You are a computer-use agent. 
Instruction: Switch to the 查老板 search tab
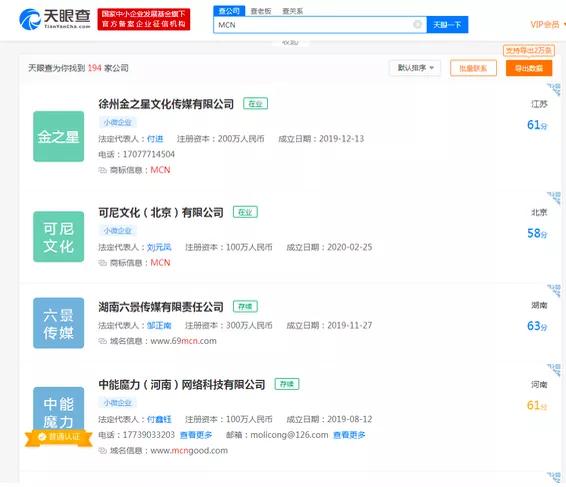261,11
